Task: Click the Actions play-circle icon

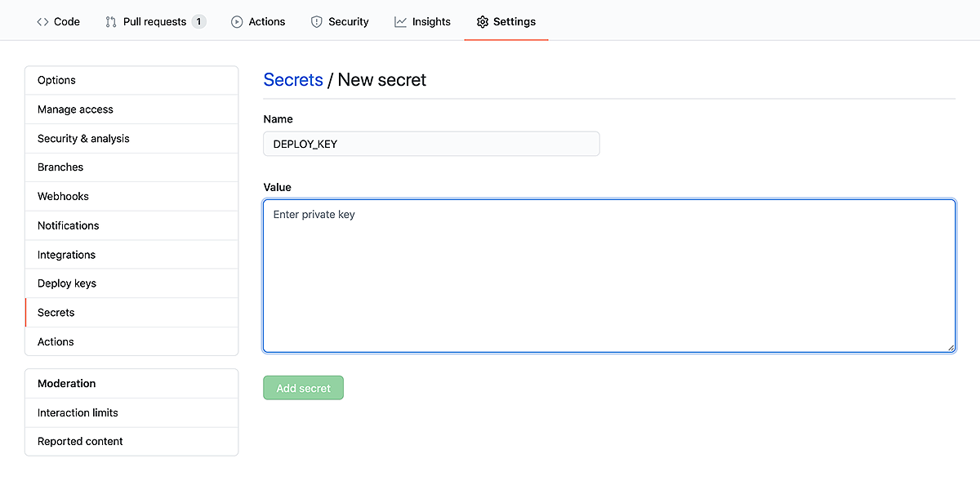Action: pyautogui.click(x=237, y=22)
